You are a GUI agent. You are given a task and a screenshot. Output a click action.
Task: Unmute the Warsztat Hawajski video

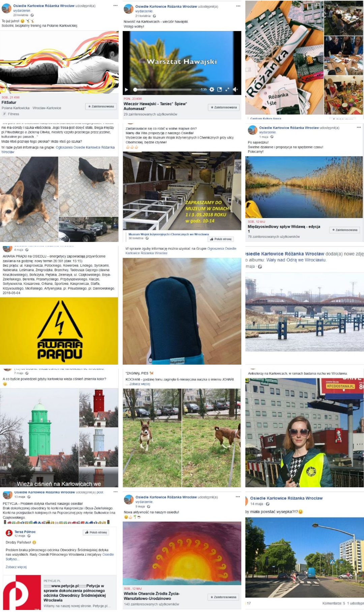235,90
